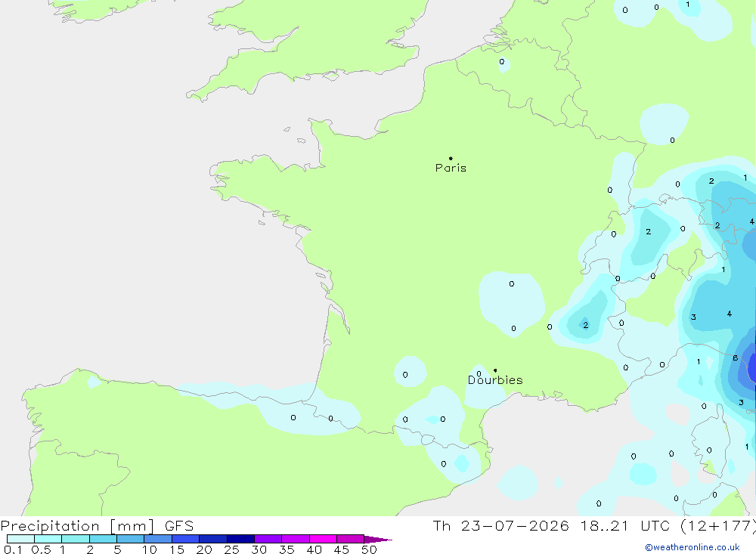756x554 pixels.
Task: Click the forecast date text Th 23-07-2026
Action: click(x=501, y=526)
